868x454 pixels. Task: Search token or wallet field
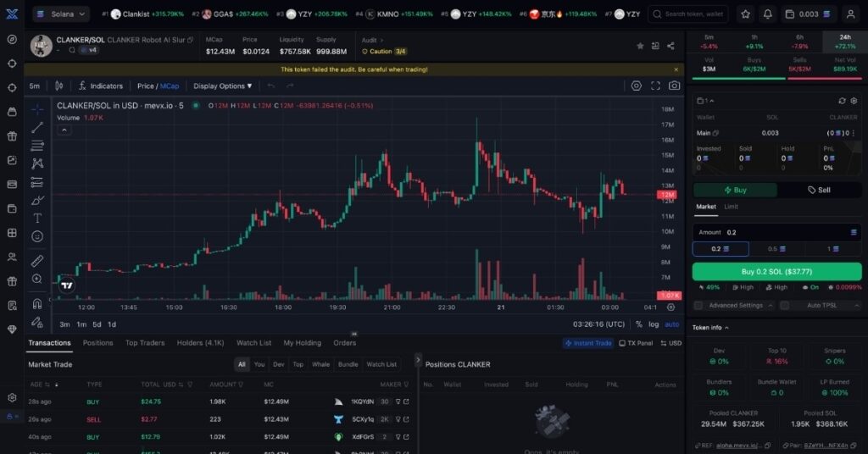688,14
